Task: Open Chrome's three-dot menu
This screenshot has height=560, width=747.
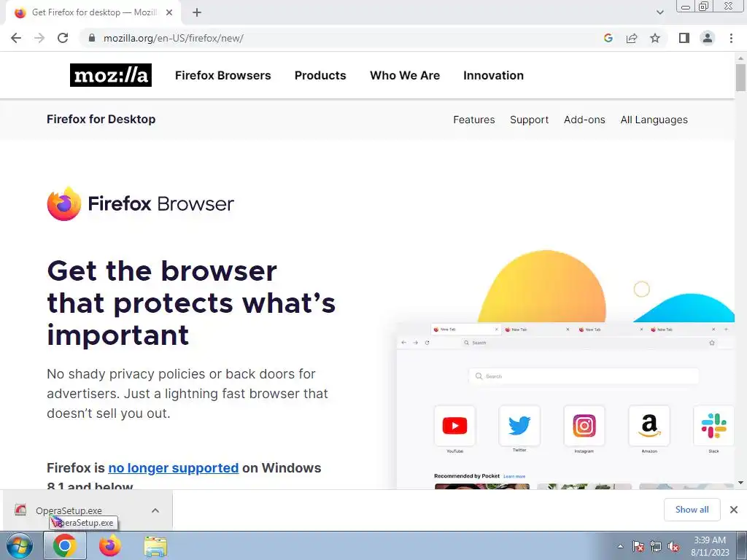Action: click(731, 38)
